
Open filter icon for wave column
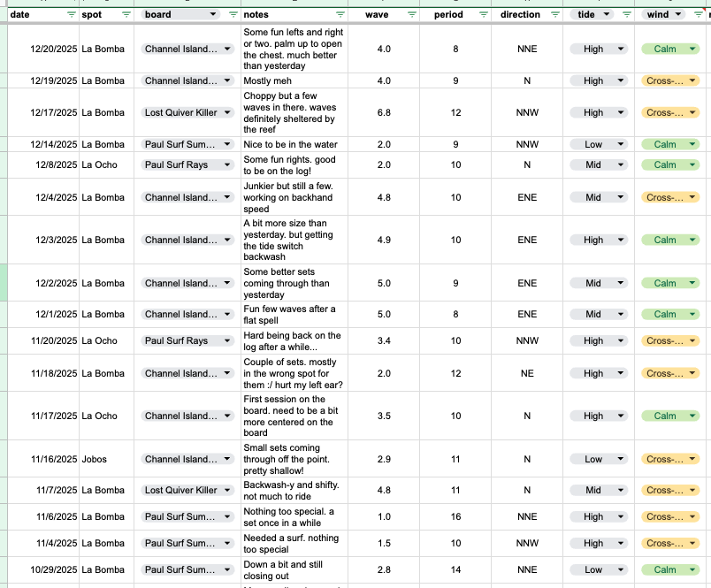pyautogui.click(x=412, y=14)
